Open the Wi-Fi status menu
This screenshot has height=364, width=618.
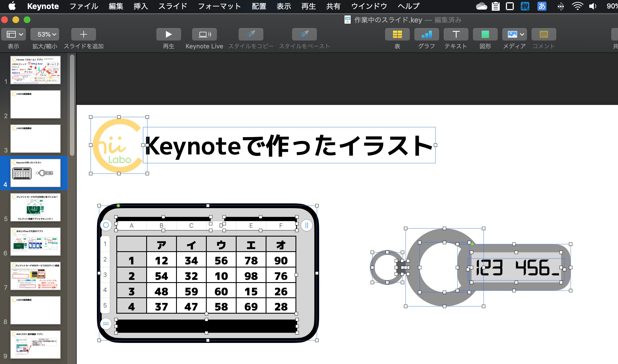click(577, 6)
